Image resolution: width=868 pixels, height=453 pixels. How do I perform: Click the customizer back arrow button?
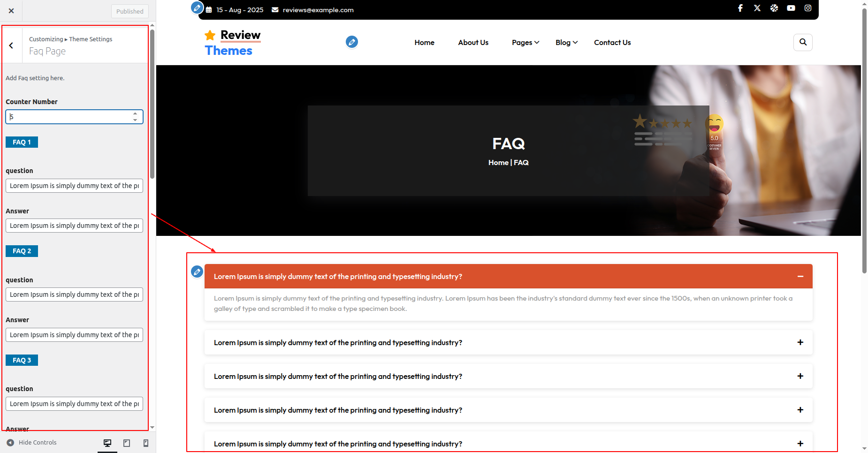tap(11, 45)
